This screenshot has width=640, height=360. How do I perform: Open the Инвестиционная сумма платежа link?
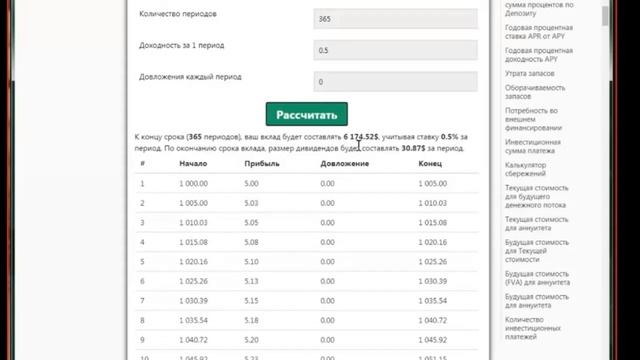tap(533, 146)
